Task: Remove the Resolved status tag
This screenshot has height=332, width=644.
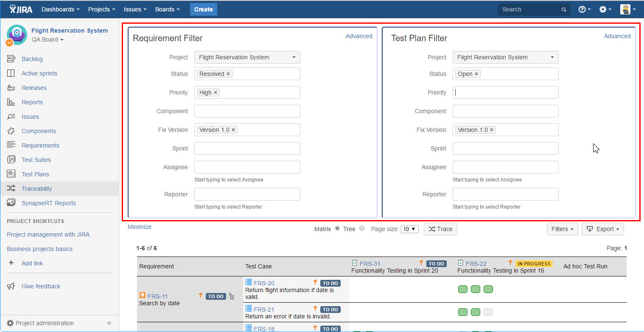Action: 228,74
